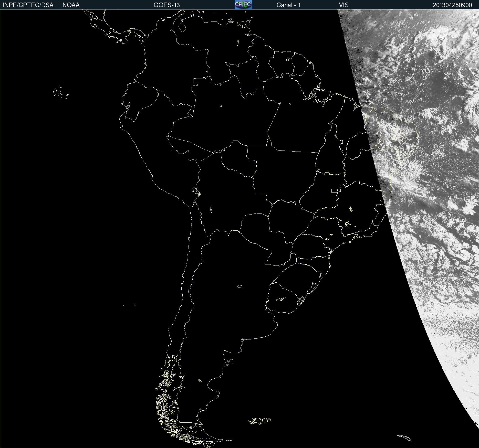
Task: Click the INPE/CPTEC/DSA header text
Action: click(x=28, y=5)
